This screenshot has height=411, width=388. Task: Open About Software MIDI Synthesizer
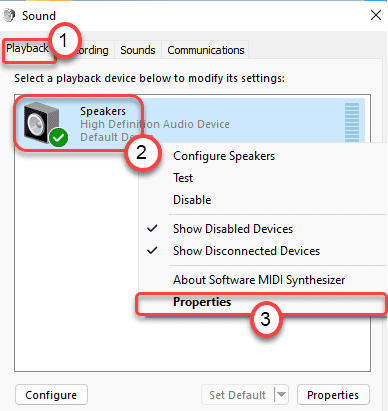[259, 280]
